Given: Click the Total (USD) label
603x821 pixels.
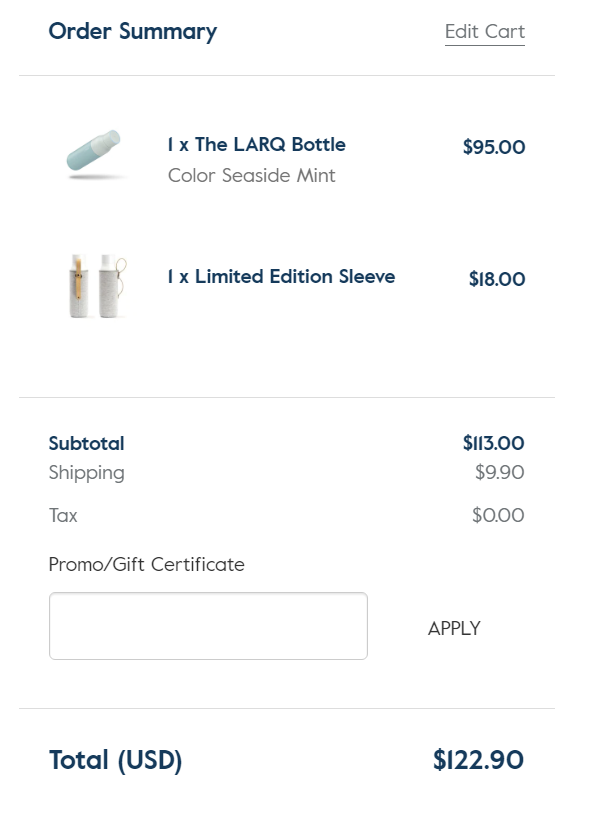Looking at the screenshot, I should [x=115, y=761].
